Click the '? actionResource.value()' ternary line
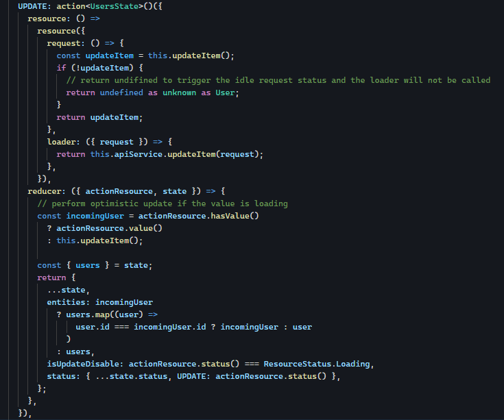The width and height of the screenshot is (504, 420). (104, 228)
